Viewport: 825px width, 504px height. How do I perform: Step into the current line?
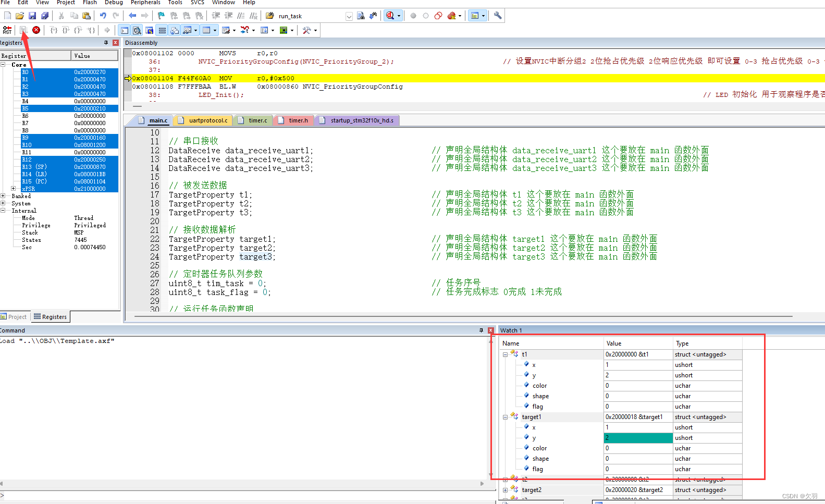pos(54,30)
